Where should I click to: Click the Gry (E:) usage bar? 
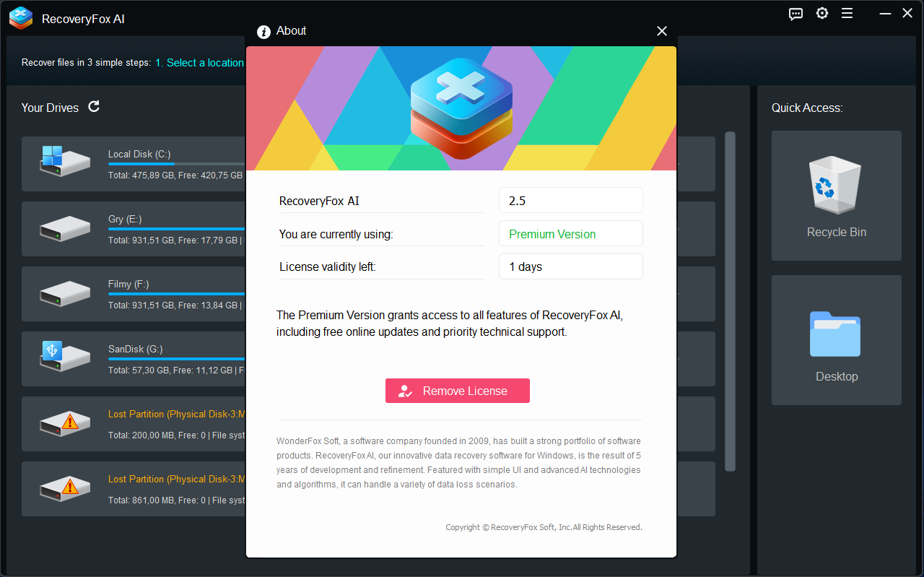[x=177, y=229]
